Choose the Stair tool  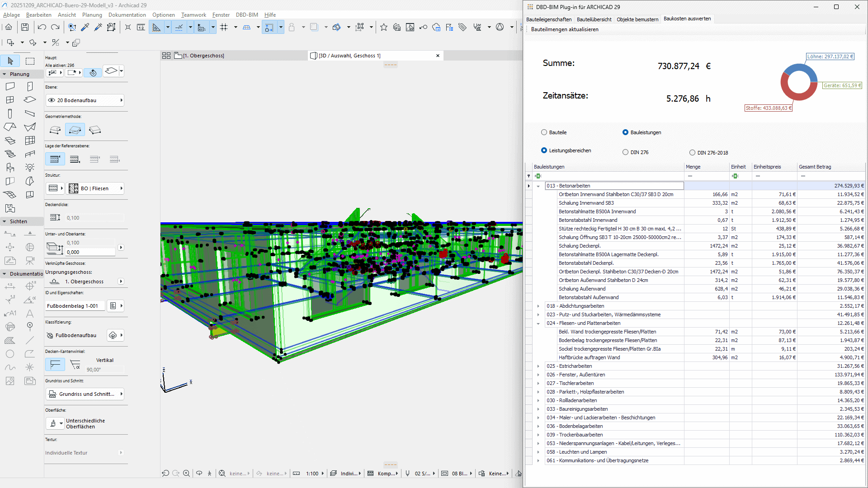point(10,154)
